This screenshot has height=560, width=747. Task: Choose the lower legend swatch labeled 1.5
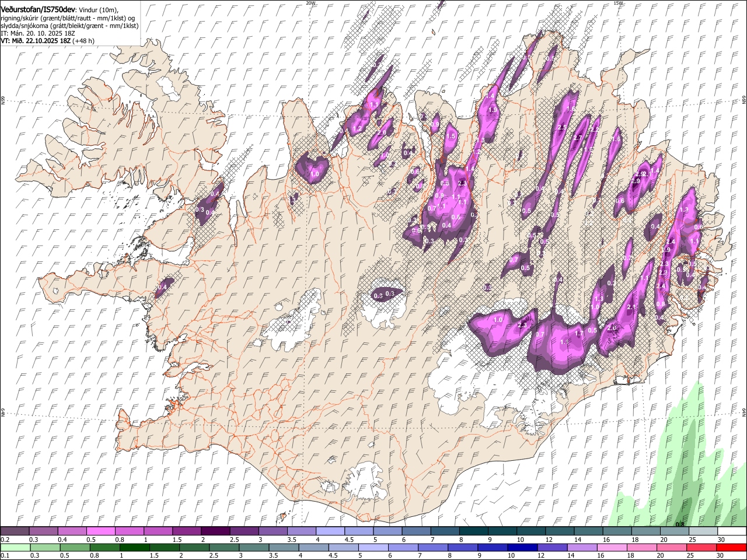tap(164, 548)
